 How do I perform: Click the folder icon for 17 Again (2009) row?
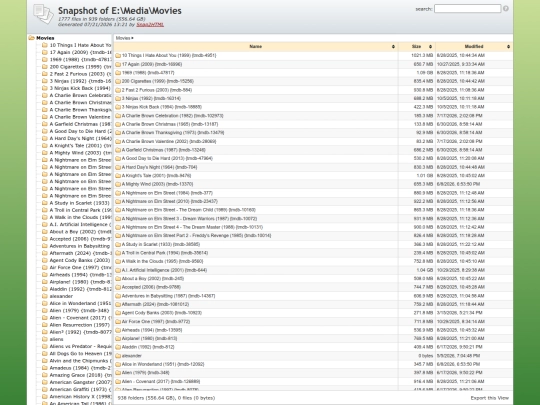pos(118,64)
